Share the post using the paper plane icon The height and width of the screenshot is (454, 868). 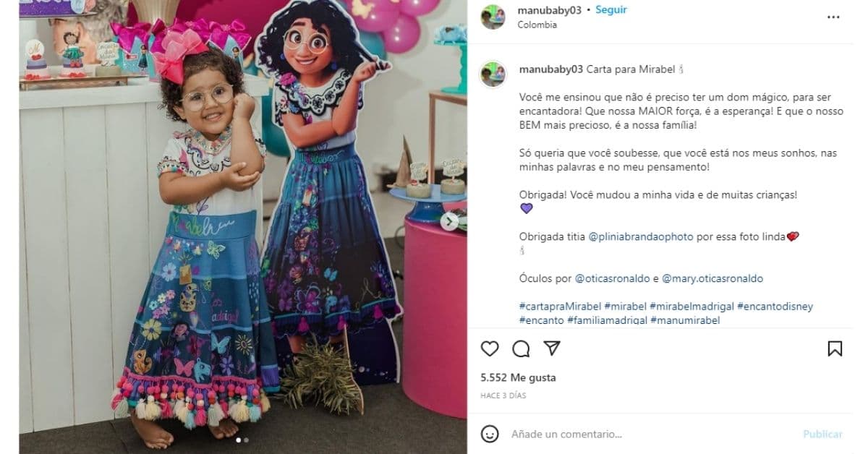pos(552,348)
